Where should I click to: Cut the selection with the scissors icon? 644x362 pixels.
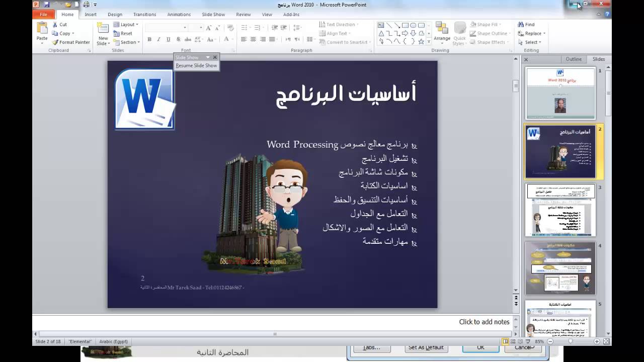click(55, 24)
